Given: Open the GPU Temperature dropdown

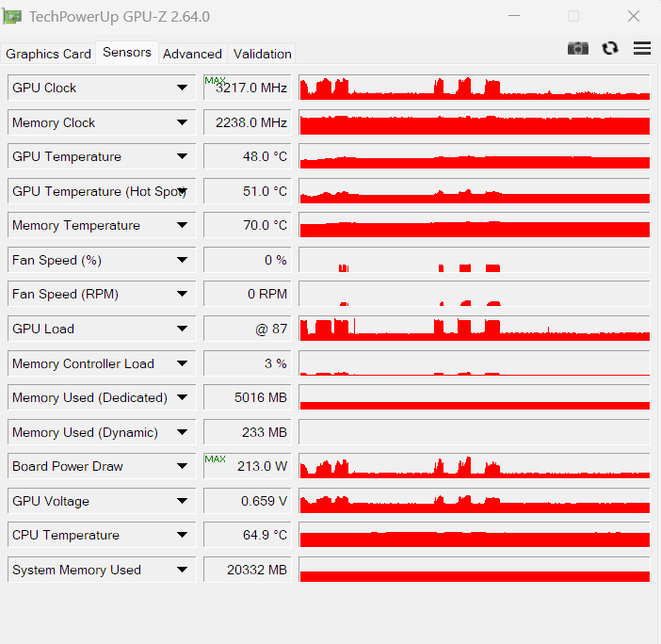Looking at the screenshot, I should point(182,156).
